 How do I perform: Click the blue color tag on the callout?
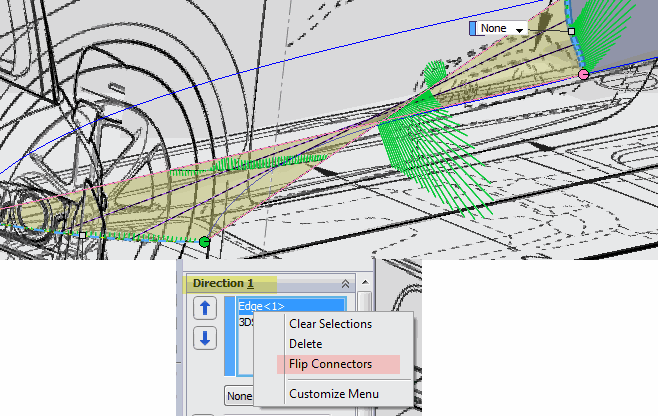click(x=473, y=29)
